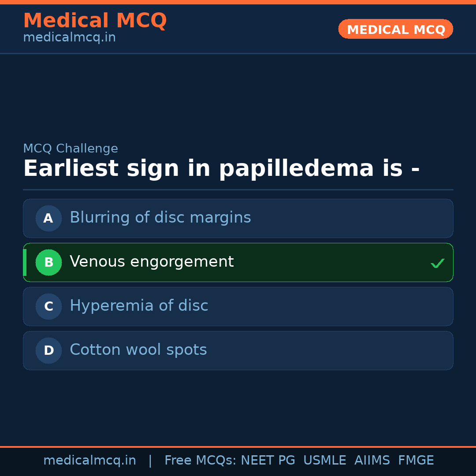Click the orange 'Medical MCQ' header title
The image size is (476, 476).
click(x=95, y=21)
